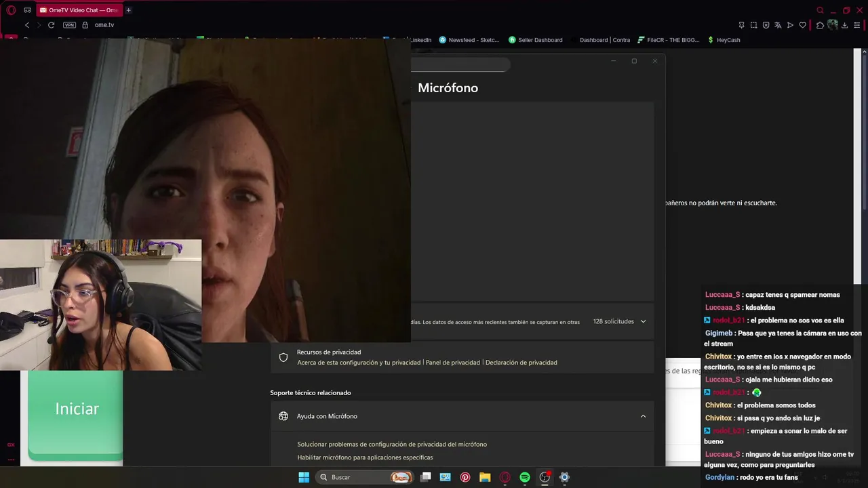Search tabs with the magnifier icon
Viewport: 868px width, 488px height.
820,10
